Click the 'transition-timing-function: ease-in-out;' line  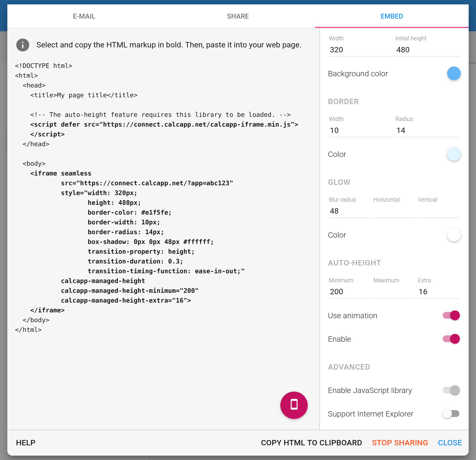(166, 271)
